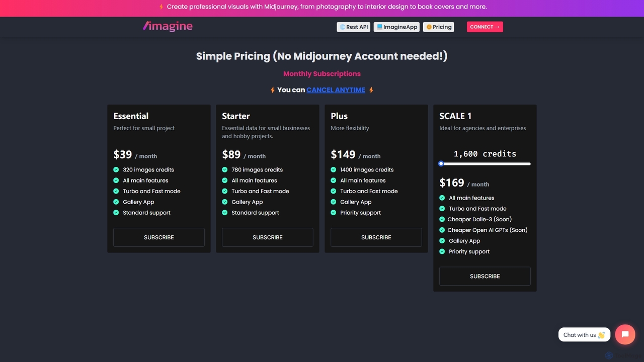This screenshot has width=644, height=362.
Task: Click the '1,600 credits' value
Action: point(485,154)
